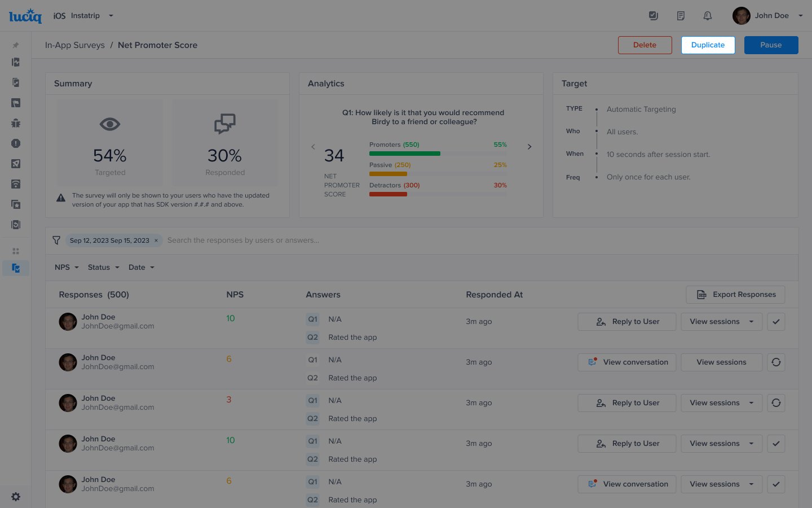Toggle the refresh status on third response
Viewport: 812px width, 508px height.
pyautogui.click(x=776, y=403)
